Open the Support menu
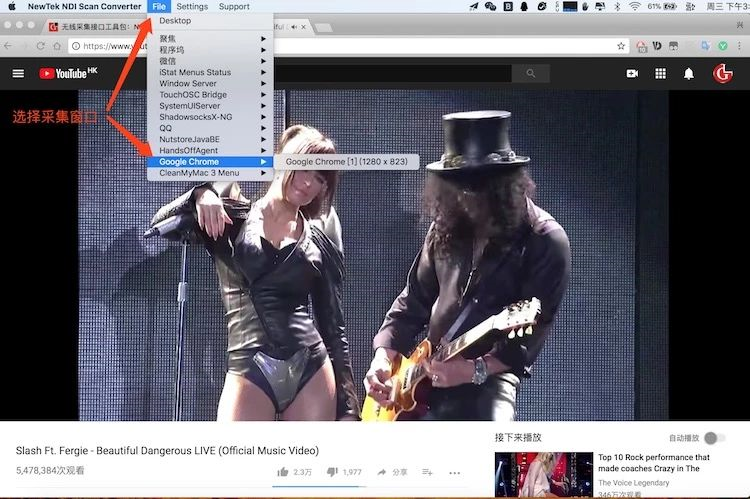750x499 pixels. pyautogui.click(x=234, y=6)
